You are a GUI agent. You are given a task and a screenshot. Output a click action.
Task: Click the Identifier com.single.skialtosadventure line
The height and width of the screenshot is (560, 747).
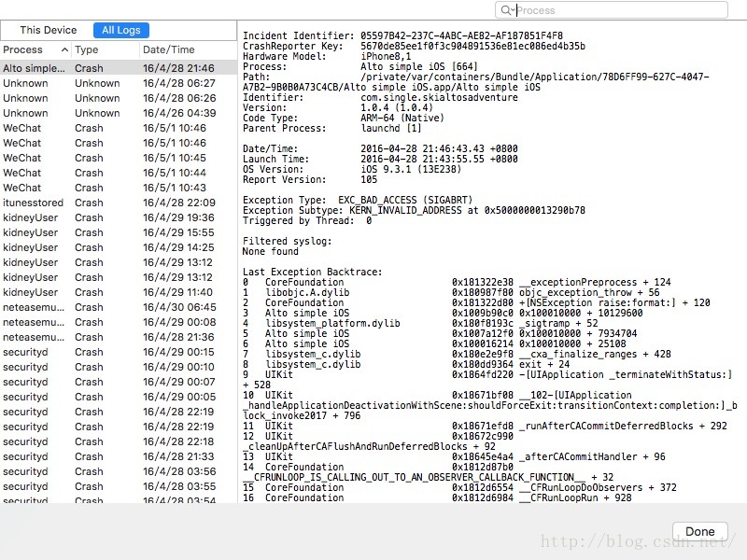point(380,97)
